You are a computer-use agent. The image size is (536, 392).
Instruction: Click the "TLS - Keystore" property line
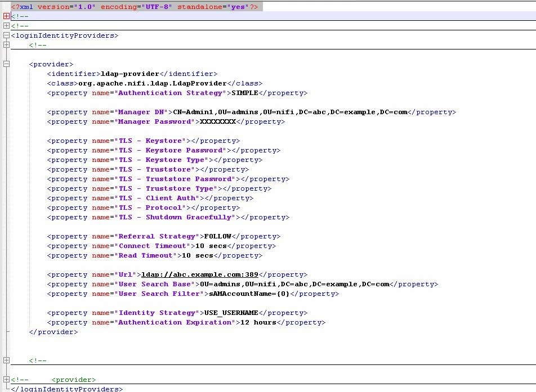click(x=144, y=141)
